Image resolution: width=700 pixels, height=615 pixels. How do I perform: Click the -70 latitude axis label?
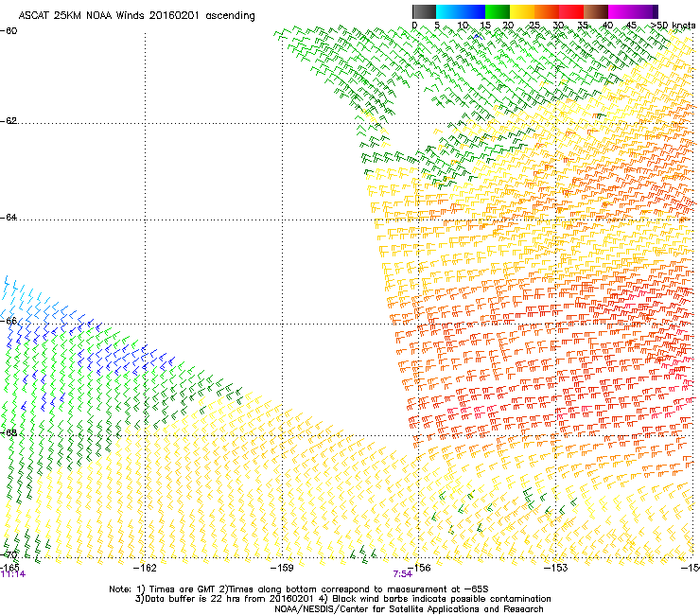coord(9,555)
